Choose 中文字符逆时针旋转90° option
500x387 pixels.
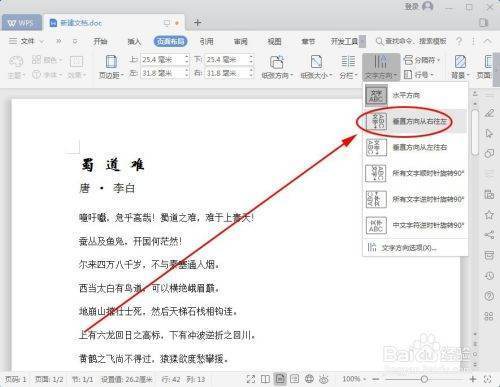click(x=415, y=225)
